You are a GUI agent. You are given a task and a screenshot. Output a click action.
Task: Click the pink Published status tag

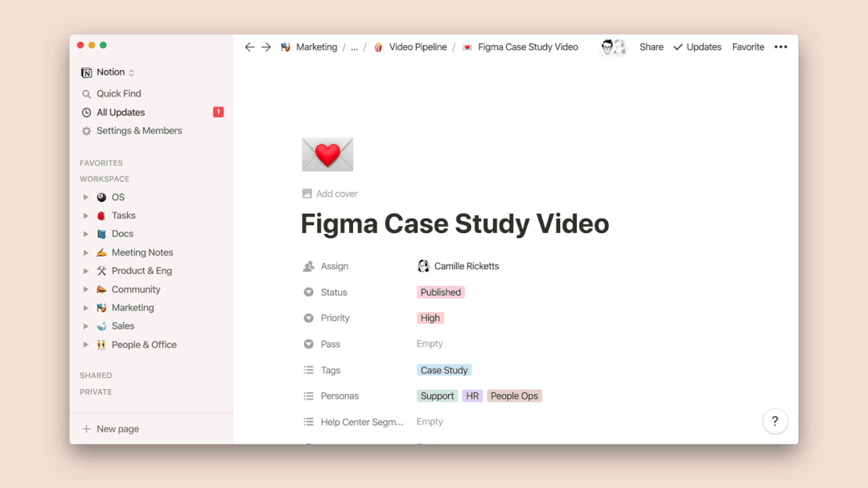click(x=441, y=293)
